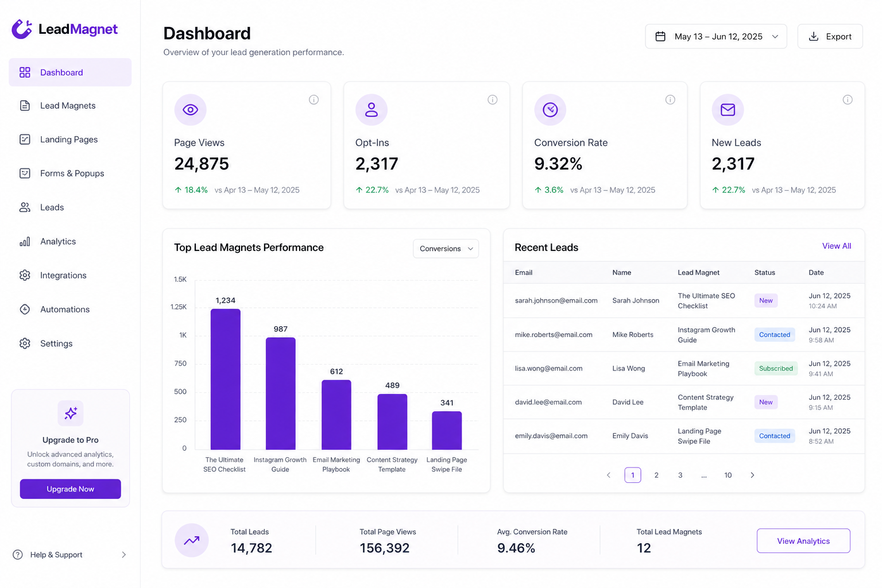This screenshot has height=588, width=882.
Task: Click the Content Strategy Template bar (489)
Action: pyautogui.click(x=392, y=421)
